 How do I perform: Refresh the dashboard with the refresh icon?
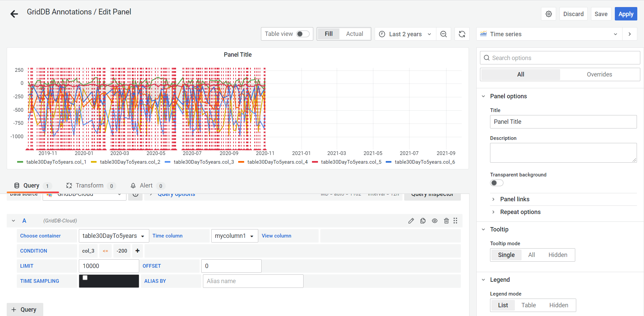[x=462, y=34]
